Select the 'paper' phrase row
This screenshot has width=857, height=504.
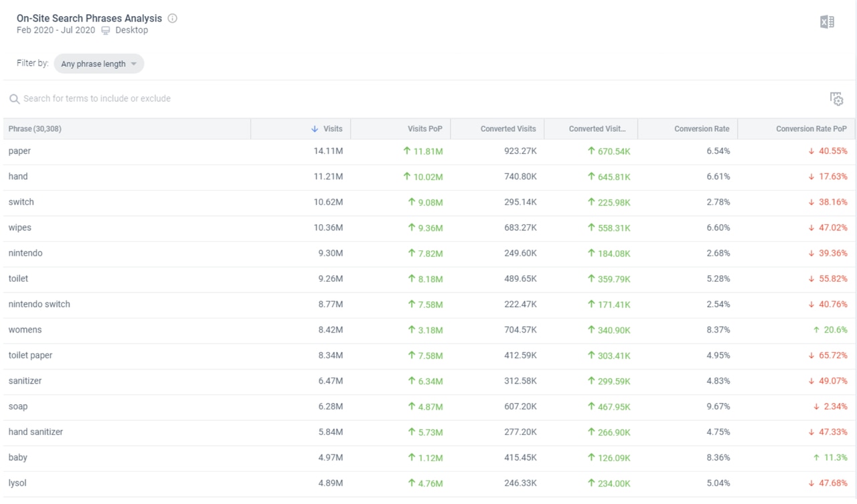(x=19, y=151)
